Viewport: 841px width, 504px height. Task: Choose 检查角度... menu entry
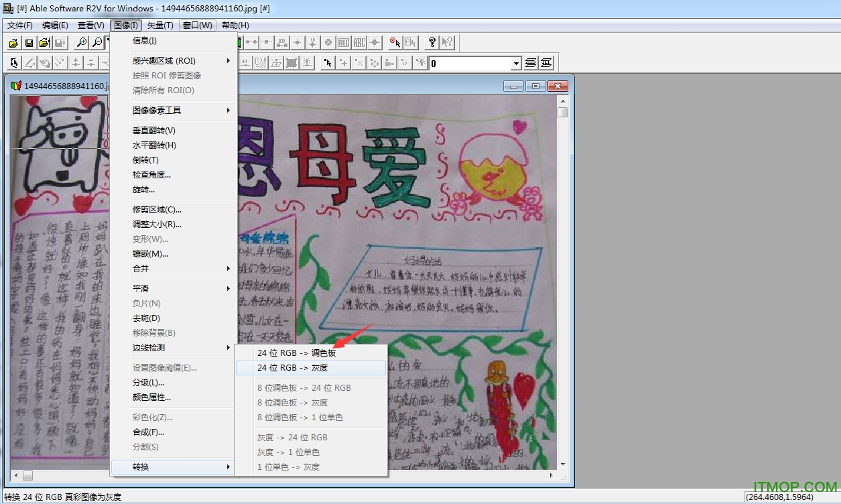(x=173, y=175)
